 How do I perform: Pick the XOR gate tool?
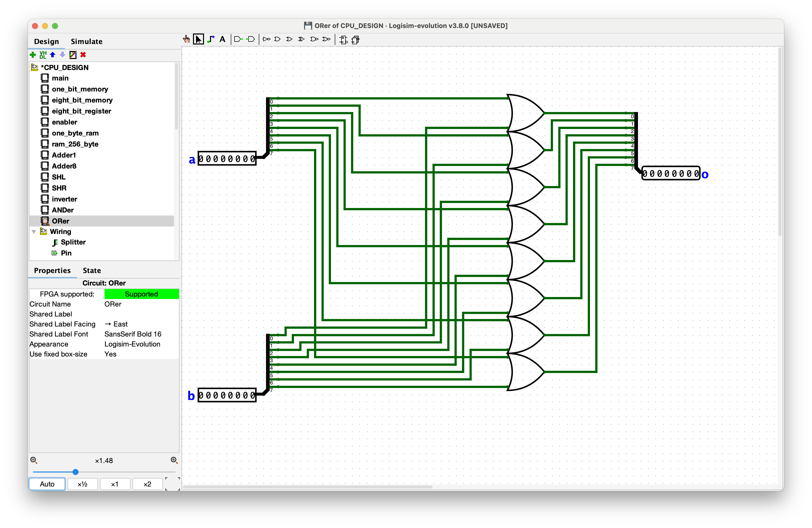(x=301, y=39)
